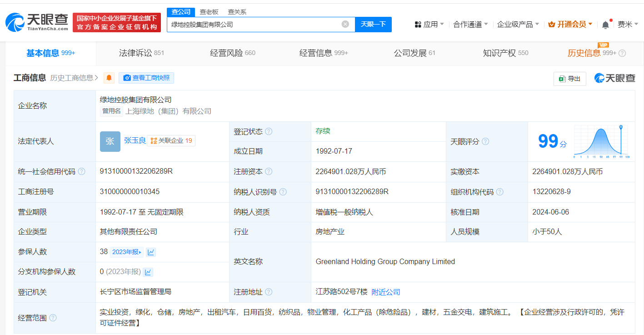
Task: Click 增值税一般纳税人 value
Action: [x=345, y=212]
